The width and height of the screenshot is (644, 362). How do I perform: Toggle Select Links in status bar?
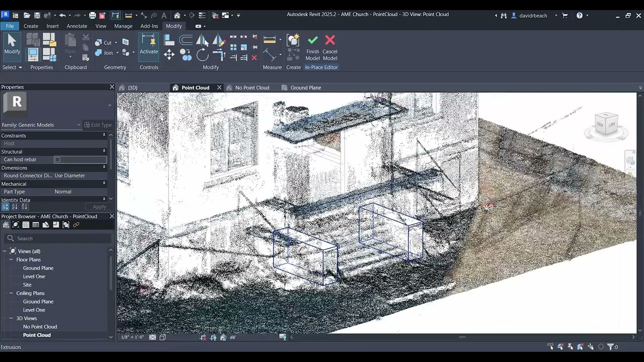(x=551, y=347)
